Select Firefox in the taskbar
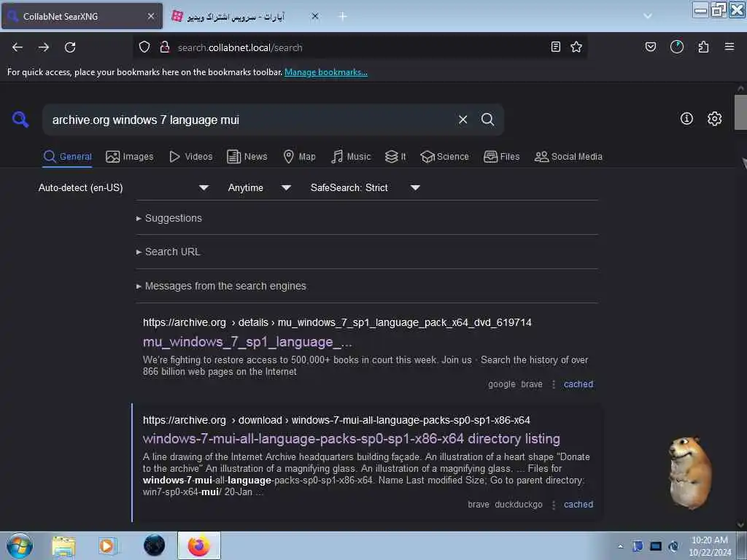 [199, 545]
